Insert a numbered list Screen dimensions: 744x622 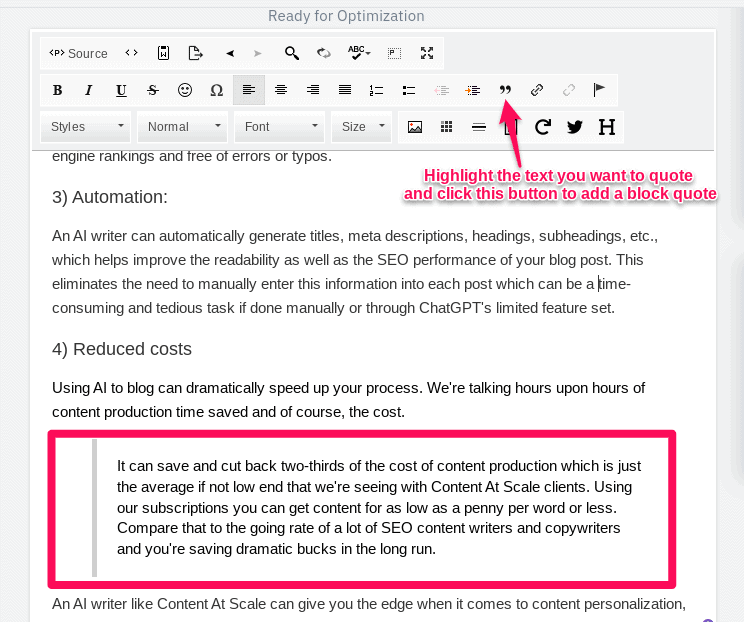376,90
